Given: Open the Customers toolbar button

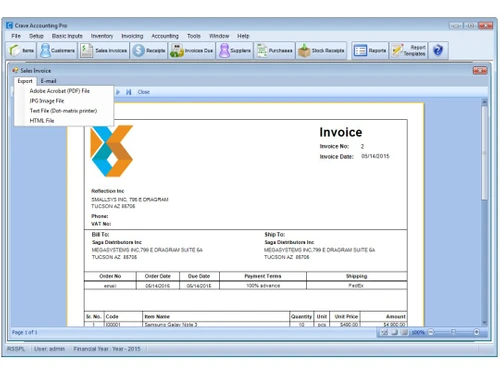Looking at the screenshot, I should [57, 50].
